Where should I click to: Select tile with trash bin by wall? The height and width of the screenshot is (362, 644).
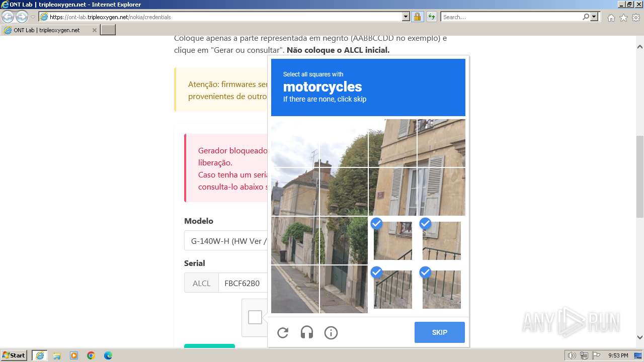point(295,240)
